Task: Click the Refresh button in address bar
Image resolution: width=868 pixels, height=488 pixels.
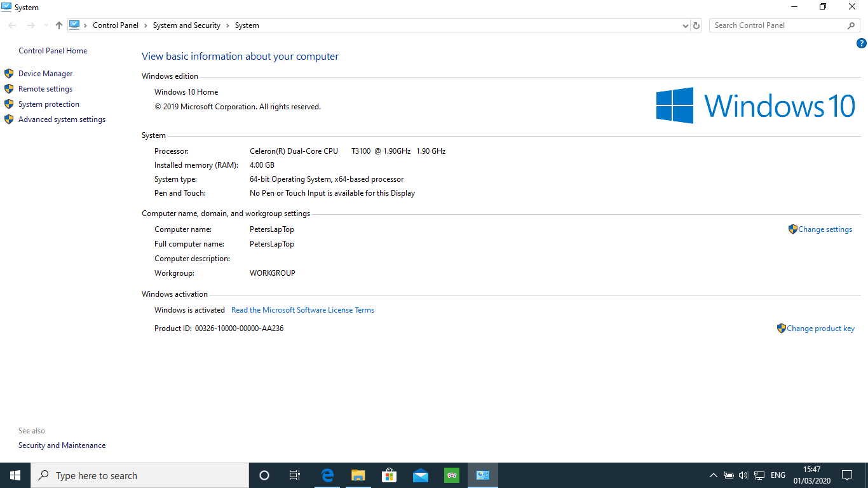Action: (696, 25)
